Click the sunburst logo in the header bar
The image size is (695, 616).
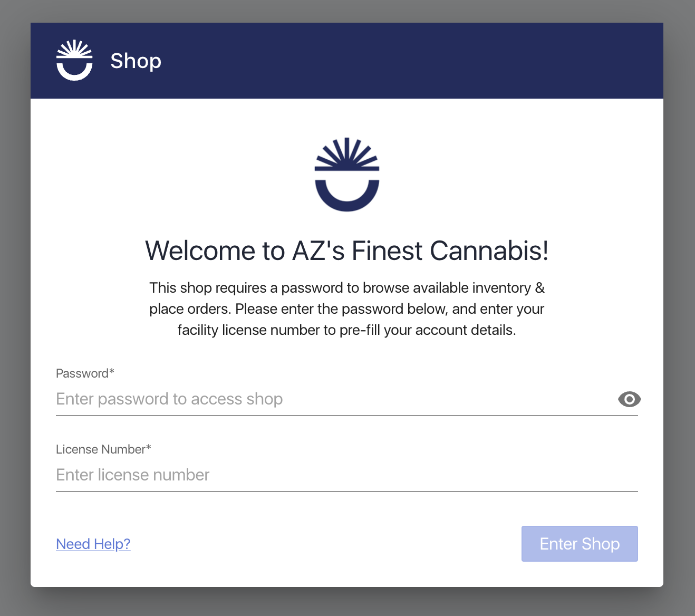pyautogui.click(x=74, y=60)
